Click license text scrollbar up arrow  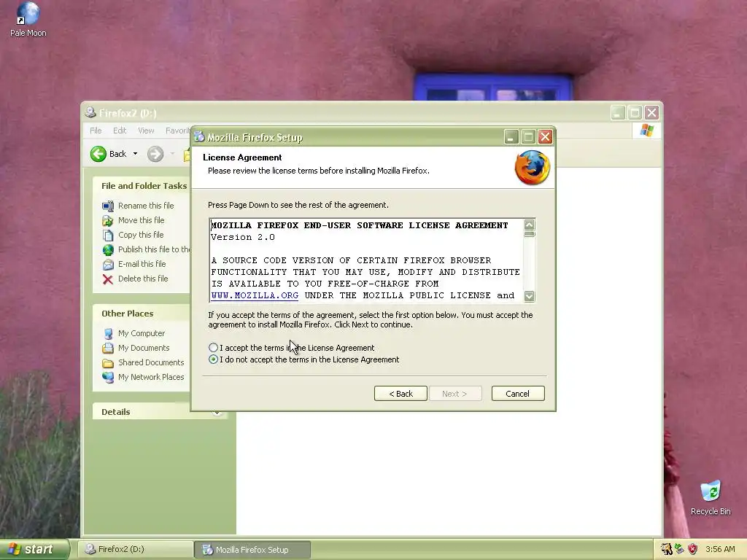coord(530,225)
